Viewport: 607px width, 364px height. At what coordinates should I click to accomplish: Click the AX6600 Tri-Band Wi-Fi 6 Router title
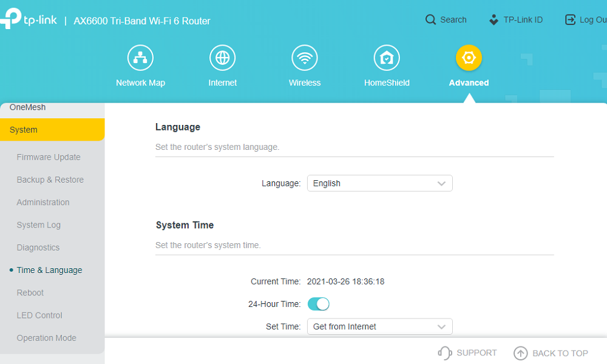tap(142, 21)
